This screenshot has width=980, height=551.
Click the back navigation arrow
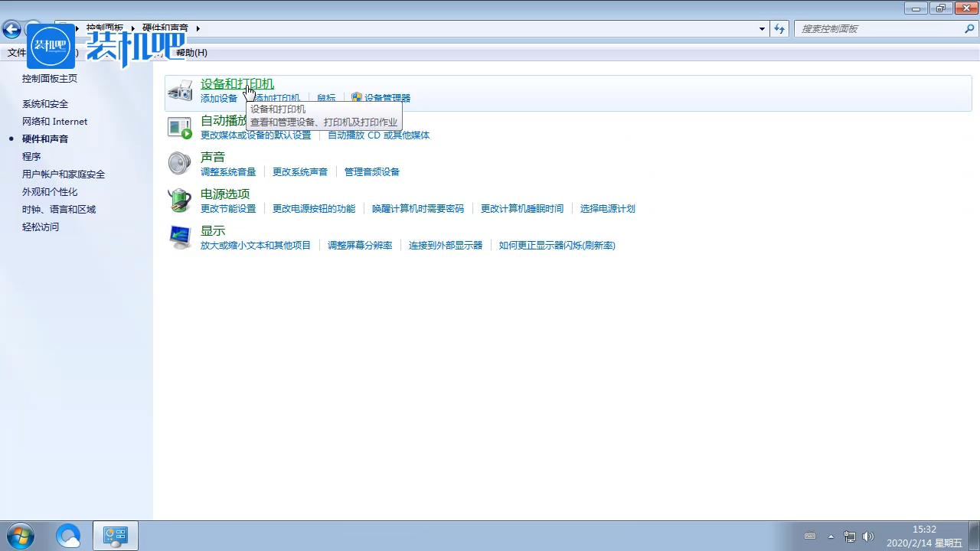[x=11, y=29]
